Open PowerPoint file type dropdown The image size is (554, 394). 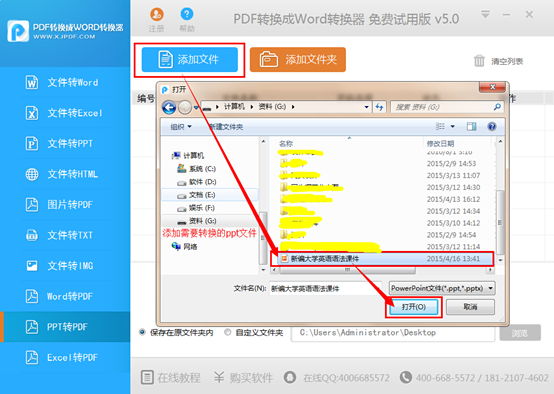tap(442, 288)
